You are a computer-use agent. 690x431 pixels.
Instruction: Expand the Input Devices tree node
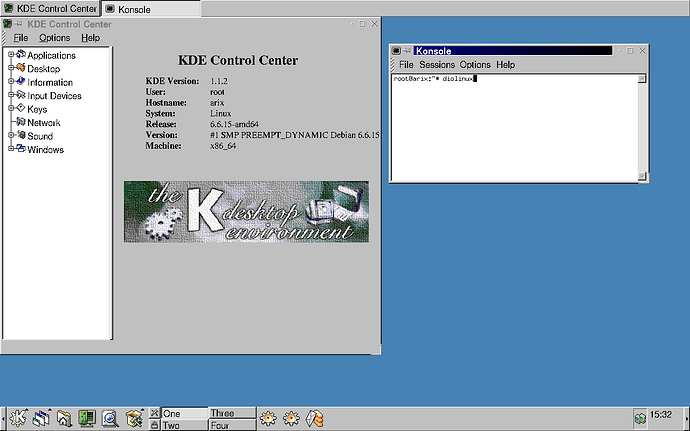click(x=11, y=95)
